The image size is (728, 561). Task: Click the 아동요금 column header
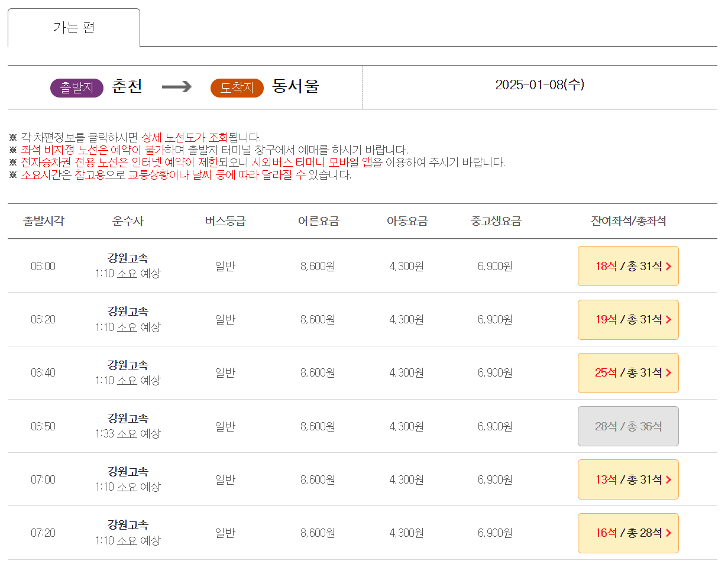407,221
